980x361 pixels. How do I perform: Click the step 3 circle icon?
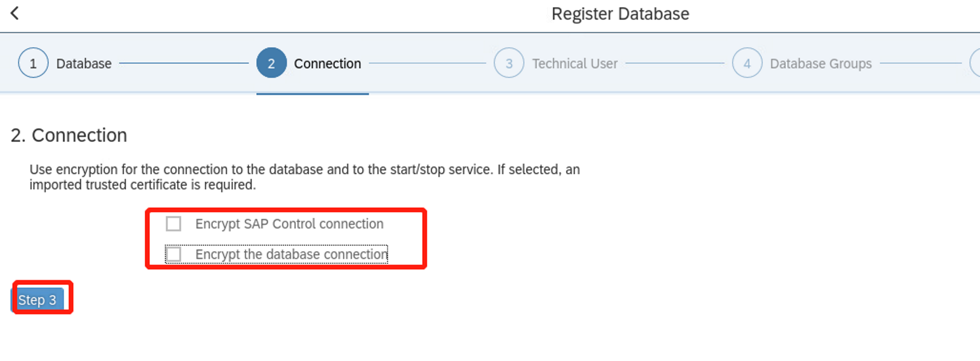pyautogui.click(x=509, y=64)
